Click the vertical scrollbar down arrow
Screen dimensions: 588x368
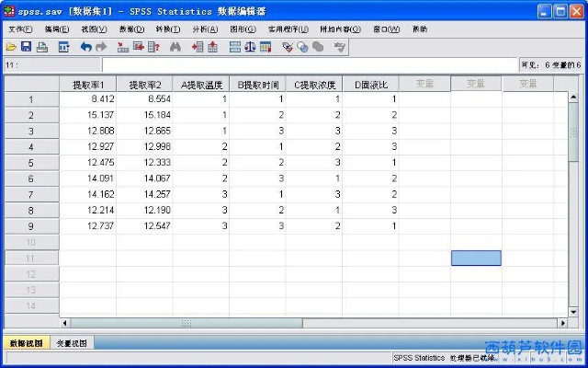574,310
